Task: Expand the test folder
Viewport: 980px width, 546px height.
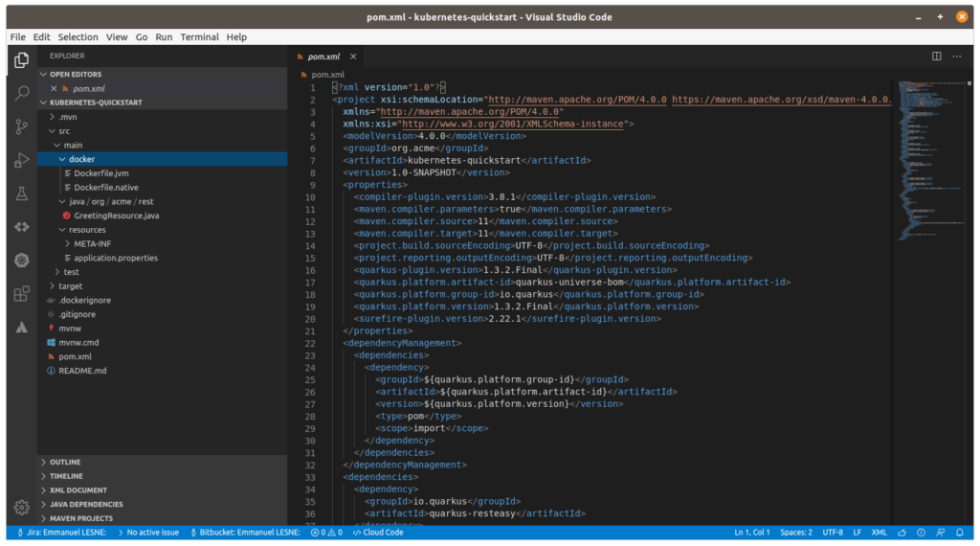Action: click(163, 272)
